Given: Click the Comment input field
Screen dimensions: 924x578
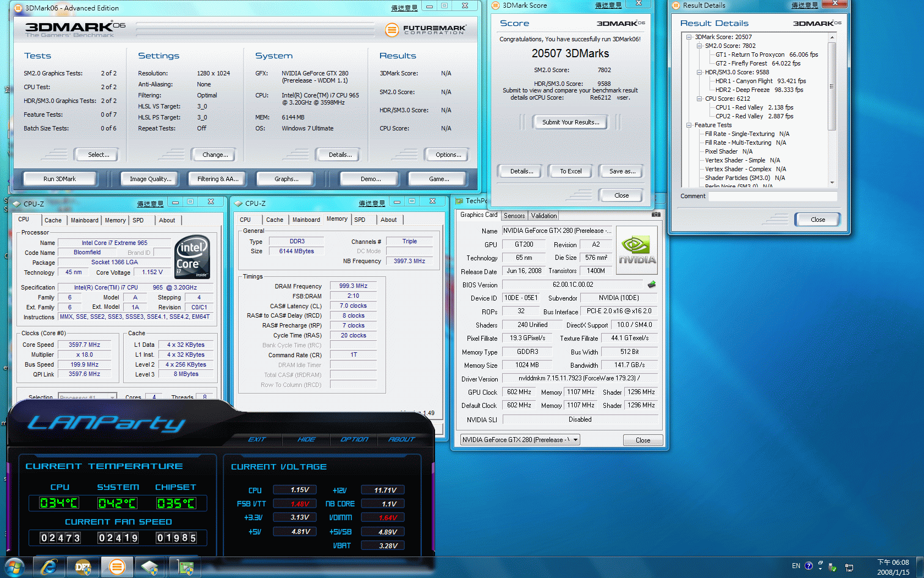Looking at the screenshot, I should (x=773, y=197).
